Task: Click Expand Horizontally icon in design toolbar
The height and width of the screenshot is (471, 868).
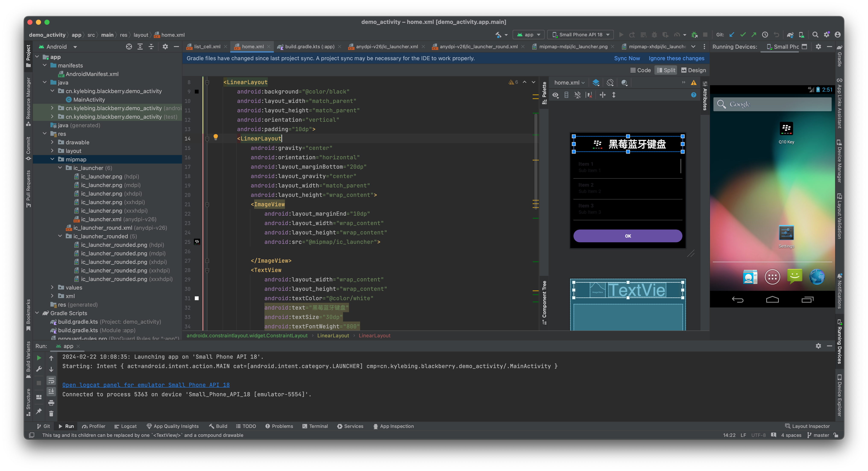Action: (x=603, y=95)
